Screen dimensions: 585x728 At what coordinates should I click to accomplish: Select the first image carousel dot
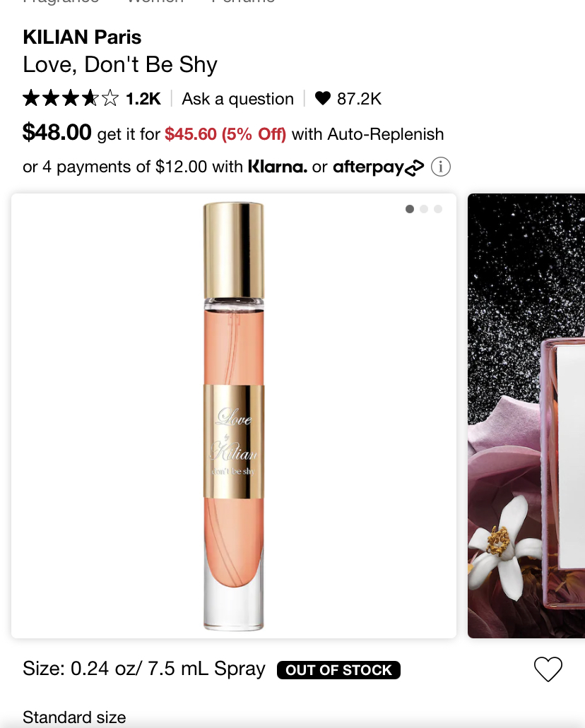[x=409, y=209]
